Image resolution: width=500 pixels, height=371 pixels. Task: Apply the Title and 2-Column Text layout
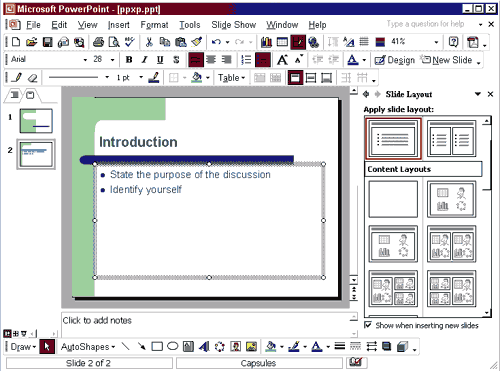point(452,138)
